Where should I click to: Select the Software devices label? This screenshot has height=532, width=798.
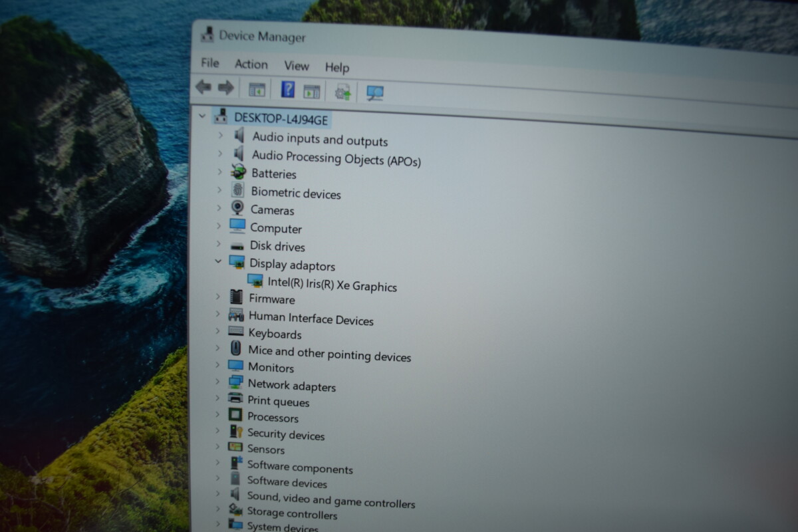tap(287, 481)
